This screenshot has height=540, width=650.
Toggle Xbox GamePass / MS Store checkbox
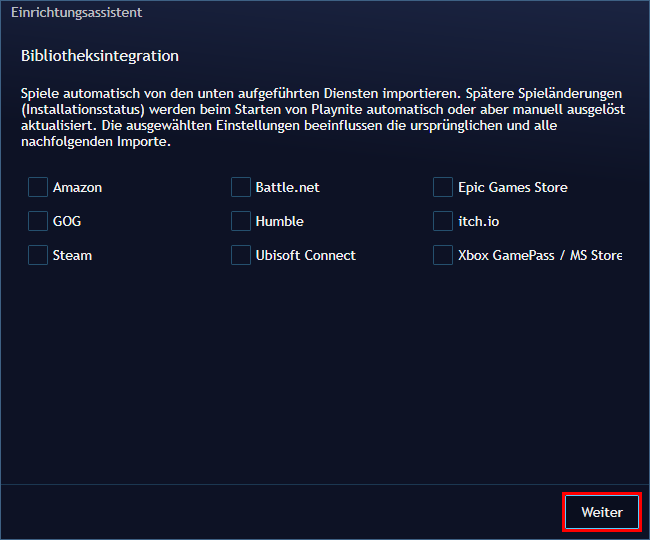pos(443,255)
